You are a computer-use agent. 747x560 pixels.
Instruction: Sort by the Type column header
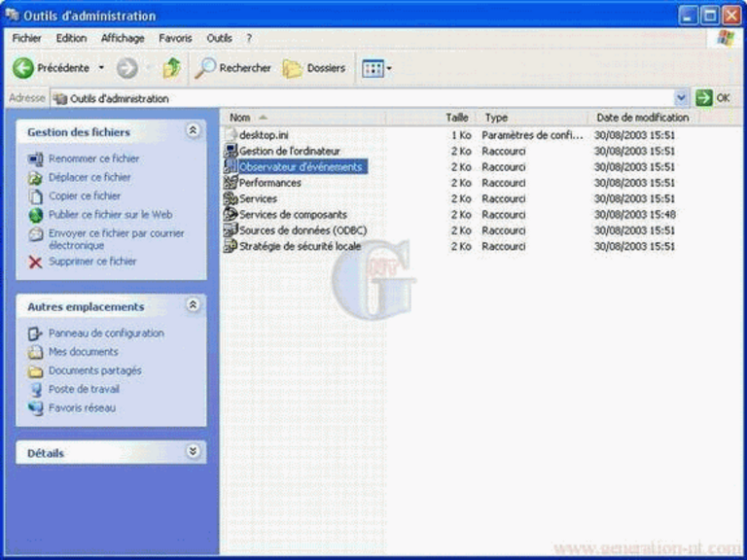[531, 117]
